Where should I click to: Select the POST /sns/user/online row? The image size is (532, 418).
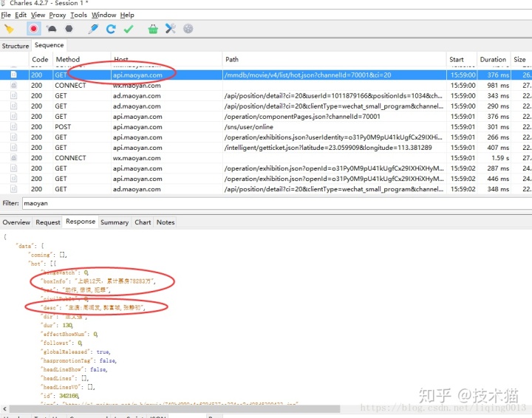[x=266, y=127]
